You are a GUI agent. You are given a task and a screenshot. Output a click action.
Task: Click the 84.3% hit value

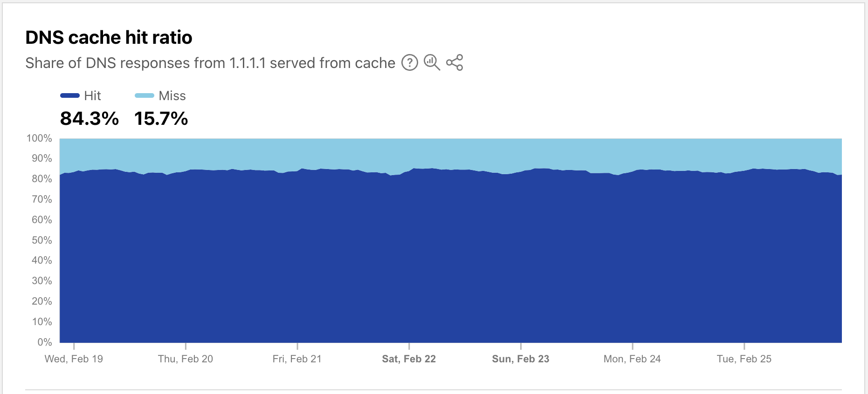tap(90, 118)
